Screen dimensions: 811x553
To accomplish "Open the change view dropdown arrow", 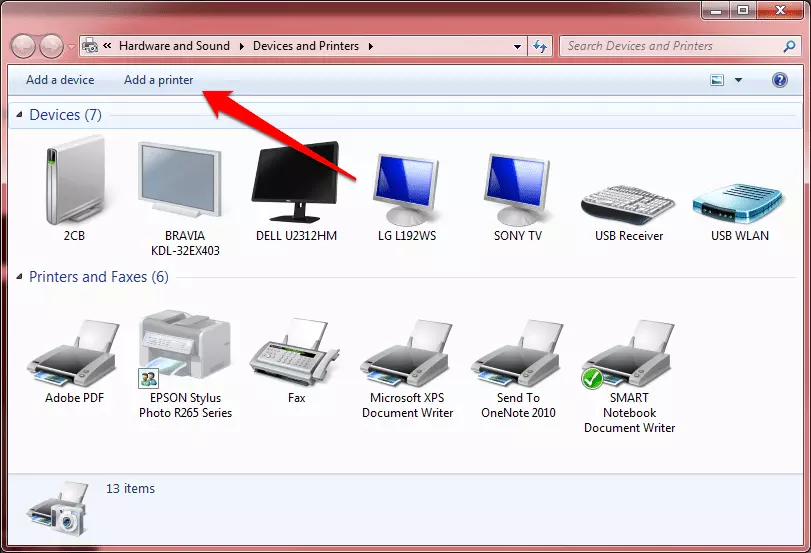I will point(739,81).
